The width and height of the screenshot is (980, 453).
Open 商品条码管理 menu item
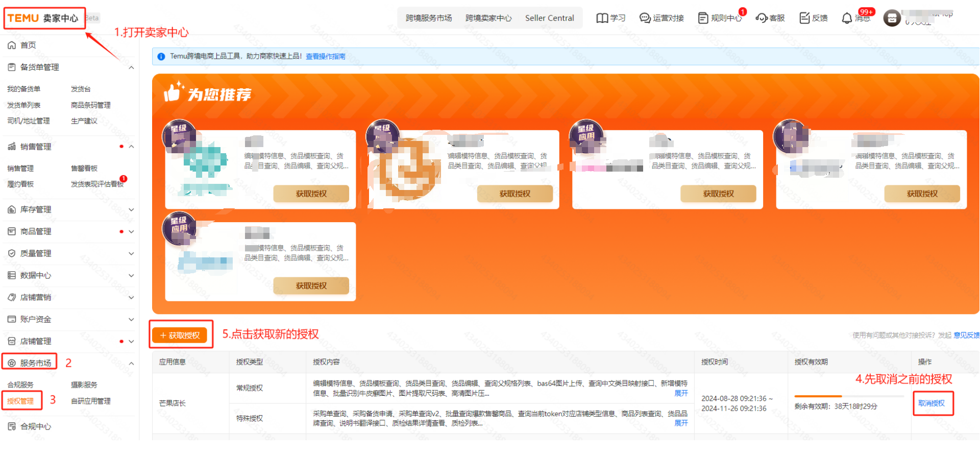[90, 105]
